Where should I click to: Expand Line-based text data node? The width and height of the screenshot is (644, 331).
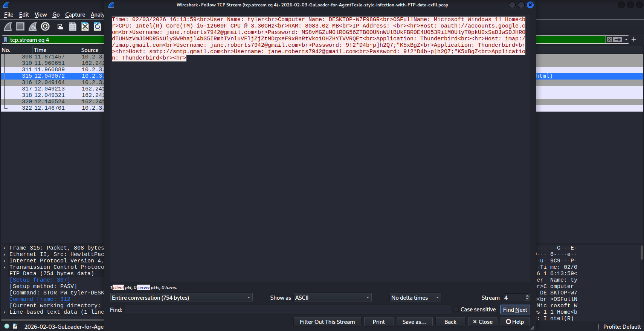coord(5,312)
